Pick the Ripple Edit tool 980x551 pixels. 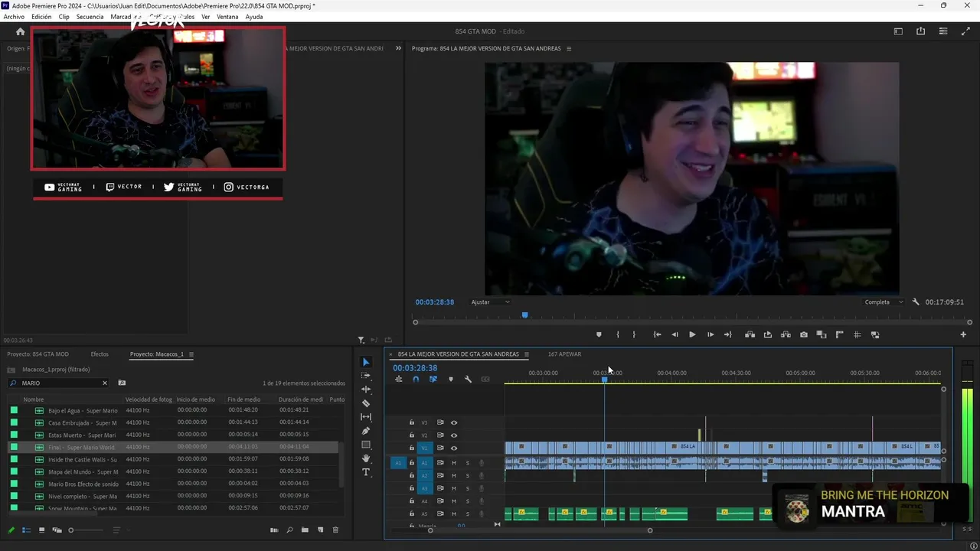[366, 390]
